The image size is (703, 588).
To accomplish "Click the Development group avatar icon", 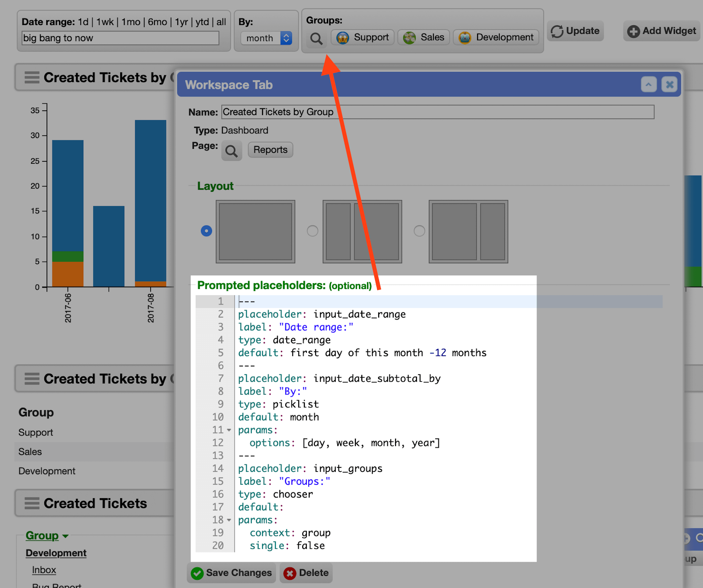I will 465,37.
